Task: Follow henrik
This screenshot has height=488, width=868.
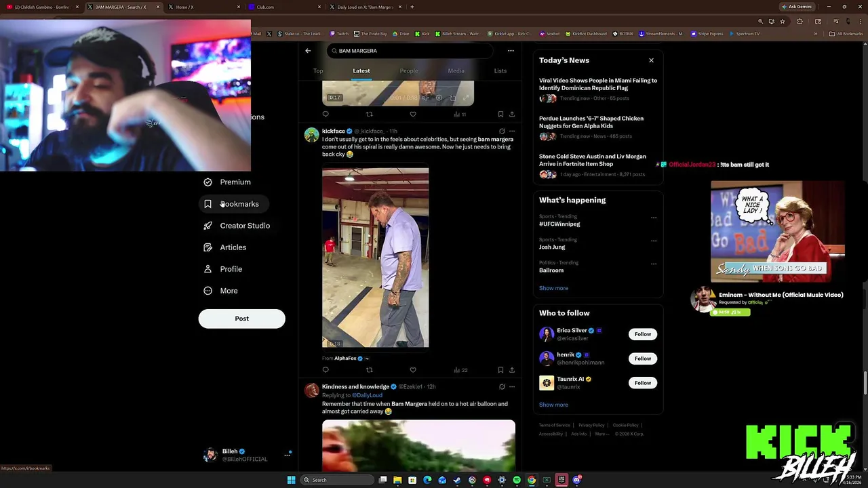Action: click(x=643, y=359)
